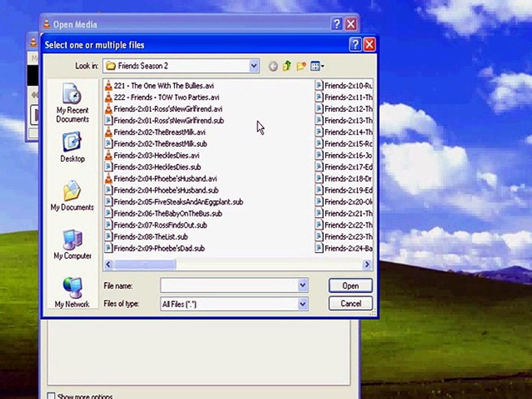Expand the Look in folder dropdown
Viewport: 532px width, 399px height.
click(x=253, y=66)
